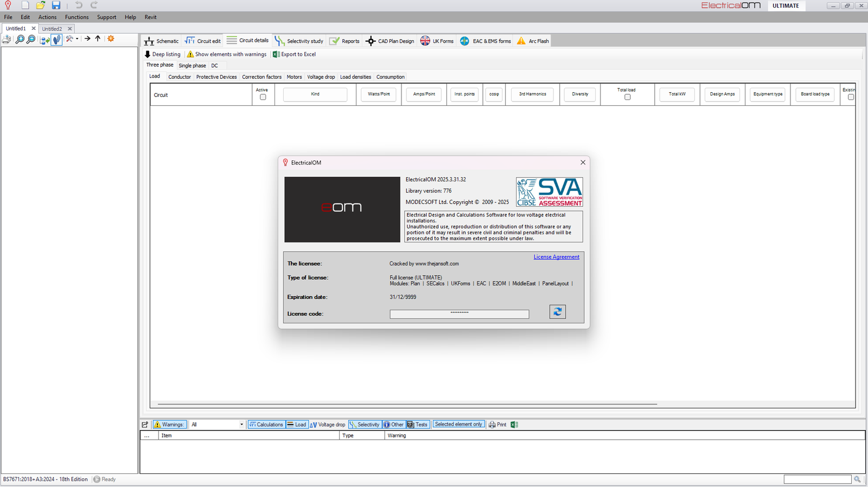Save the project with the floppy disk icon

click(x=56, y=5)
